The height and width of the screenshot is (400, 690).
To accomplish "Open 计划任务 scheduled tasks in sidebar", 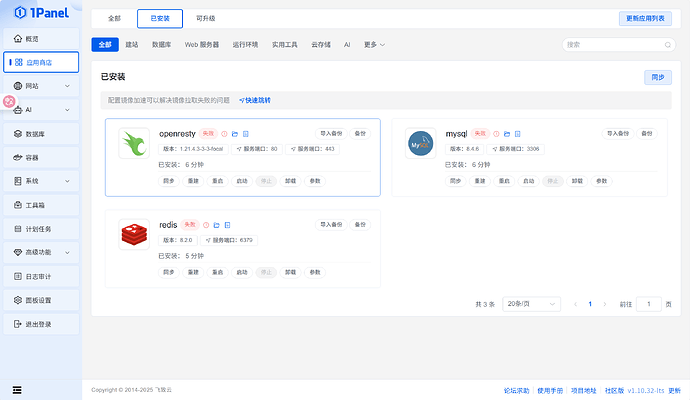I will [x=41, y=229].
